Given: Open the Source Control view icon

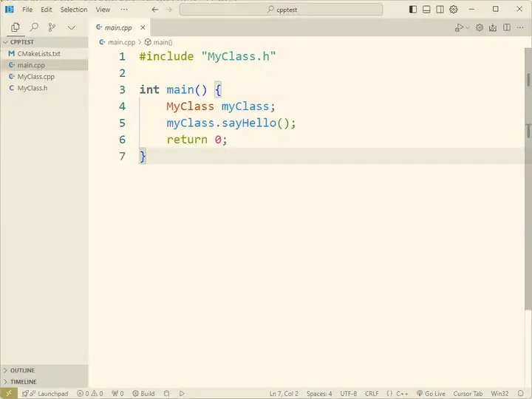Looking at the screenshot, I should pos(52,27).
